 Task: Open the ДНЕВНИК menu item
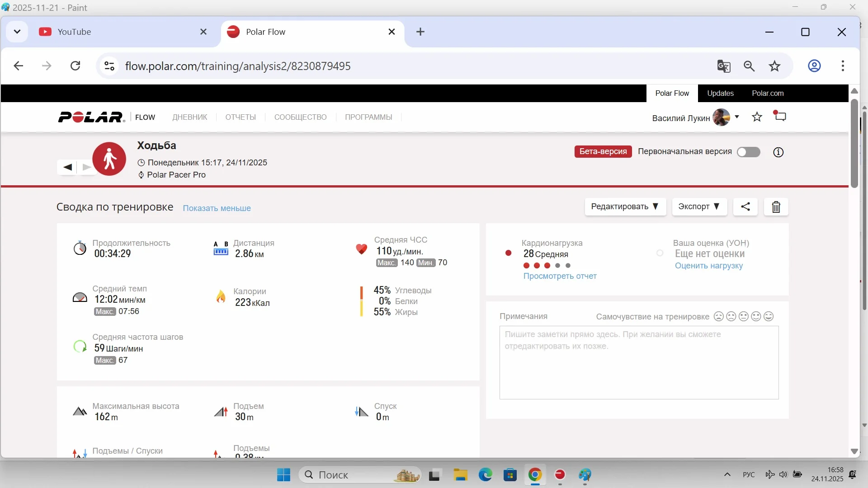tap(189, 117)
